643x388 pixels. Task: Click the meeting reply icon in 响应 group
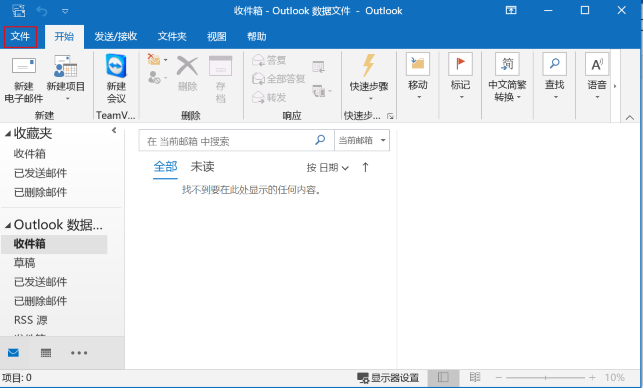tap(318, 66)
